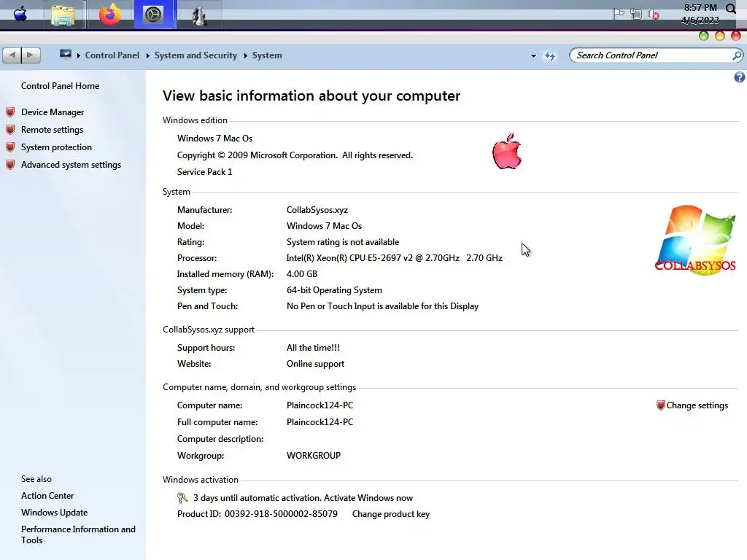
Task: Open the address bar history dropdown
Action: [x=533, y=55]
